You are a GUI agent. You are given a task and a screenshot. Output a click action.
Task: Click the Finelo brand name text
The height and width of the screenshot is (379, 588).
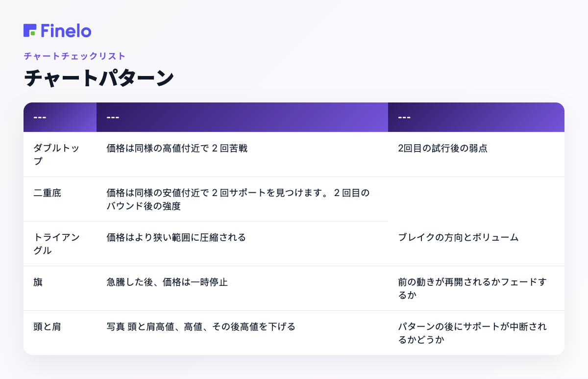coord(66,30)
